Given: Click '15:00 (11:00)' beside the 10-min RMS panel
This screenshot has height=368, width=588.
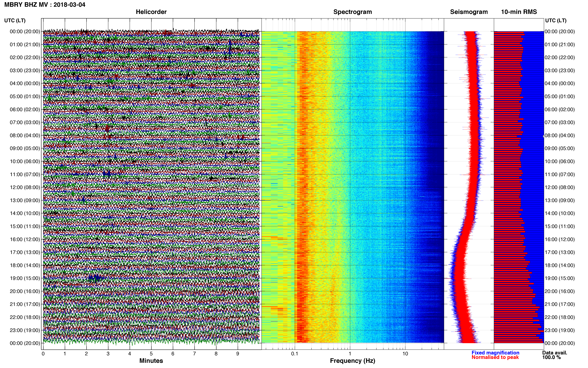Looking at the screenshot, I should (x=560, y=226).
